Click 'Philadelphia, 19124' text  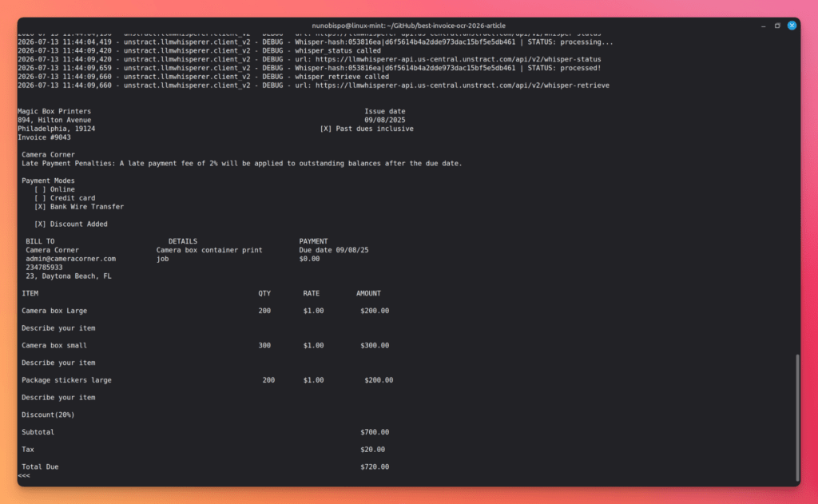[x=57, y=129]
